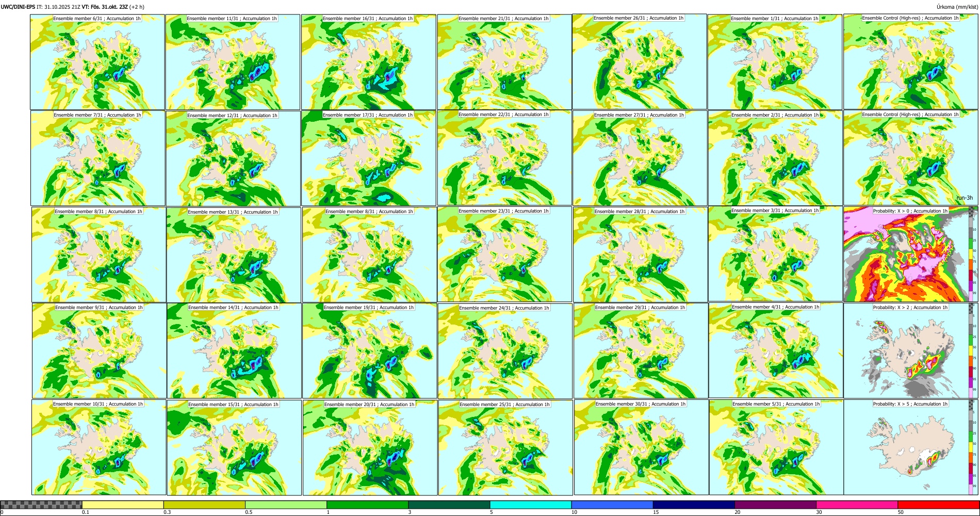The image size is (980, 516).
Task: Select the Ensemble member 27/31 map panel
Action: (640, 158)
